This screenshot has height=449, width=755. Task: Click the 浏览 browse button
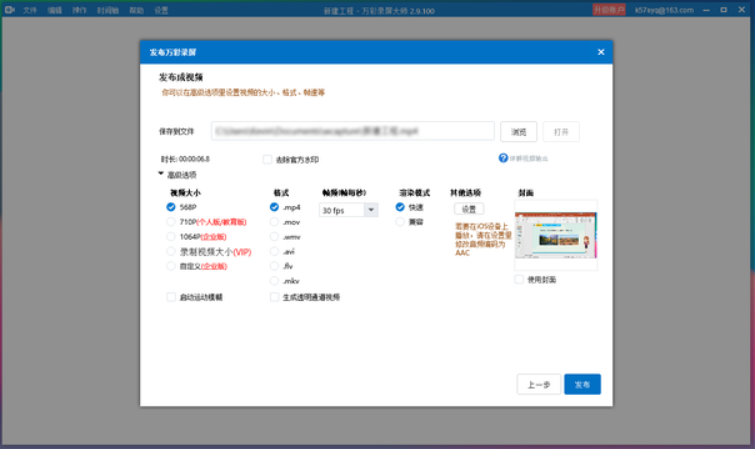[x=519, y=132]
